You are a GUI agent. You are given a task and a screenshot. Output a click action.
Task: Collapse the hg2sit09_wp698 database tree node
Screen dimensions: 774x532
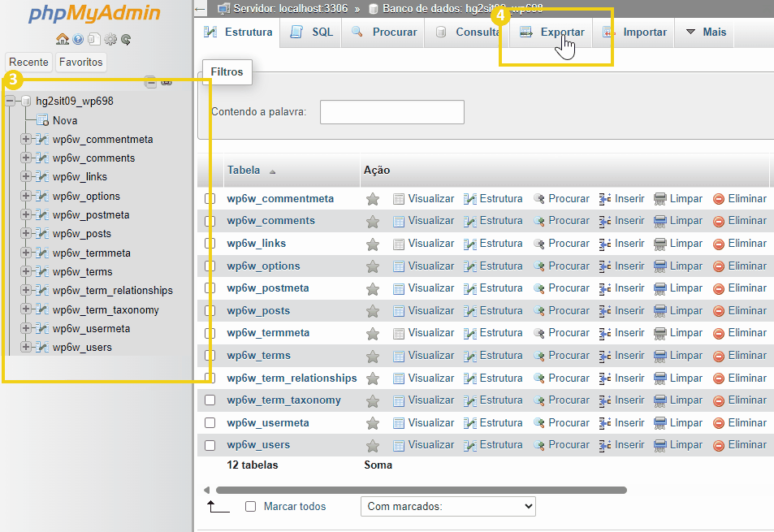coord(10,102)
